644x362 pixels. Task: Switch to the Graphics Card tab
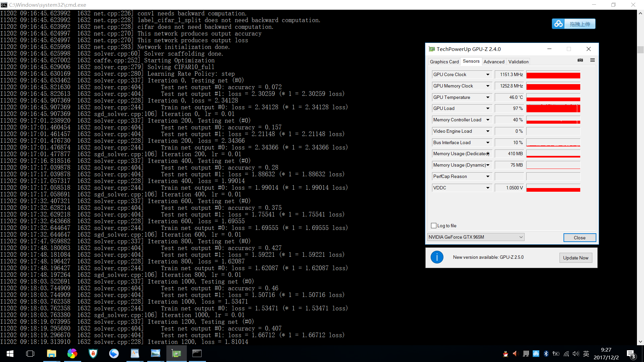[444, 62]
